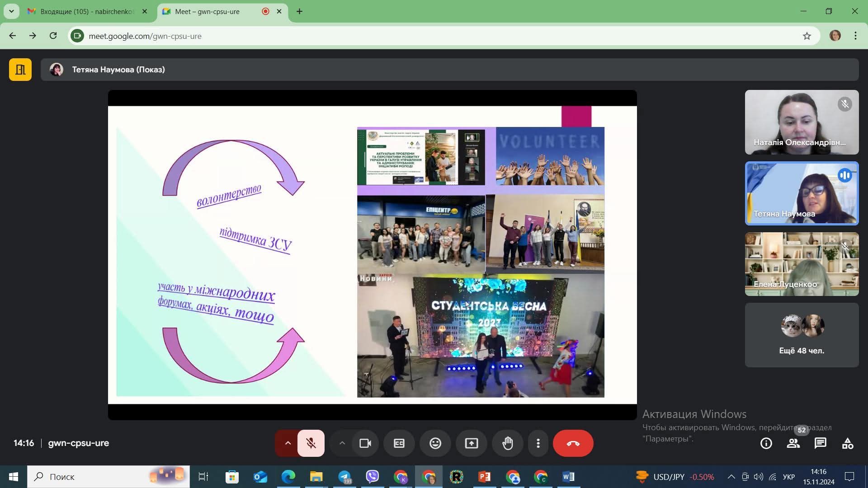Image resolution: width=868 pixels, height=488 pixels.
Task: Open the browser tab search dropdown
Action: click(x=11, y=11)
